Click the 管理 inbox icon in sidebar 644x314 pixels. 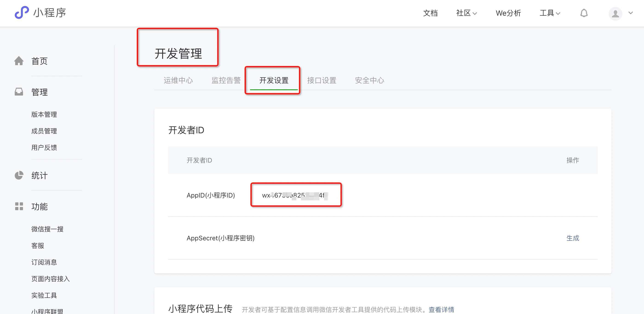click(19, 92)
